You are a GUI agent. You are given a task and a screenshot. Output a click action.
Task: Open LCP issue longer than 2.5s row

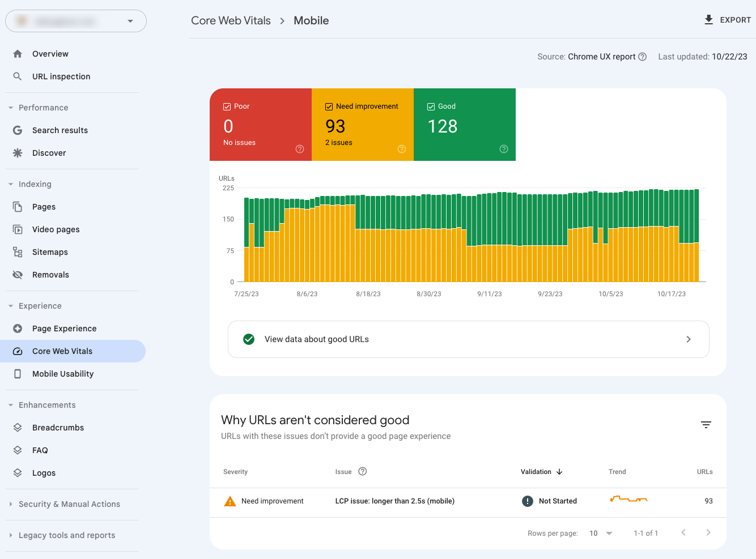(468, 502)
